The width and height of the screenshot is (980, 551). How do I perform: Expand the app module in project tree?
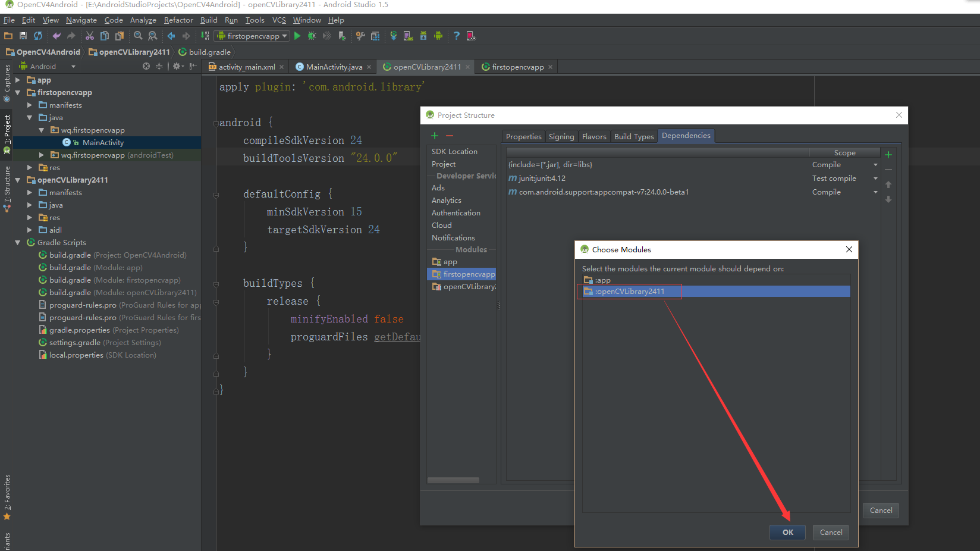18,80
